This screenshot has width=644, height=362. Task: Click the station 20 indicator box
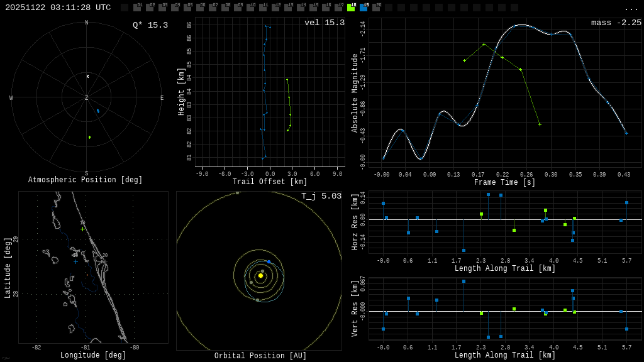[376, 8]
